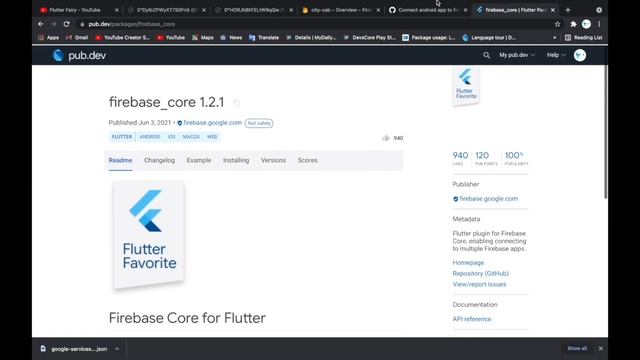Click the 940 likes score

tap(460, 158)
